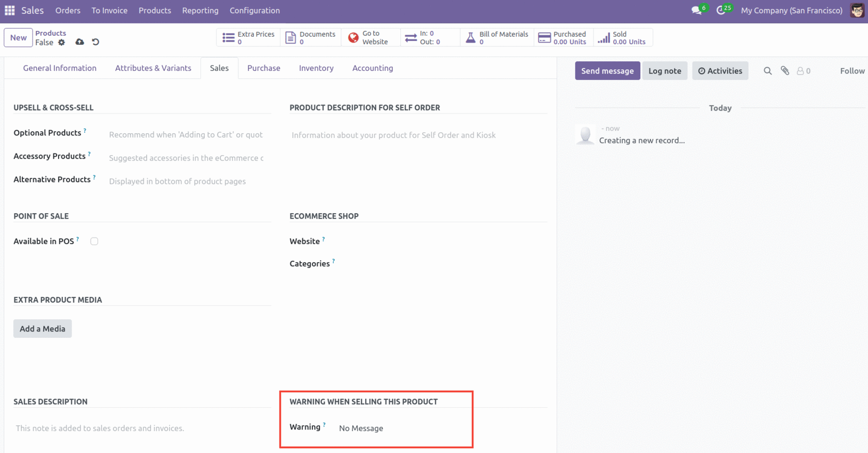Image resolution: width=868 pixels, height=453 pixels.
Task: Open the followers person icon
Action: click(x=800, y=71)
